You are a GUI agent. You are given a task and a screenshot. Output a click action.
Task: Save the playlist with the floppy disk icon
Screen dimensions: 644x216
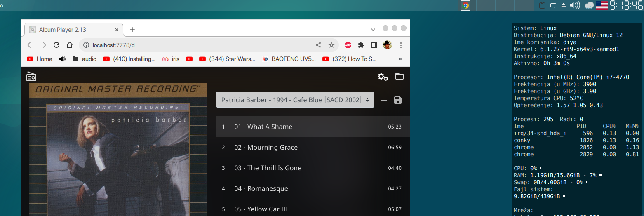point(398,100)
